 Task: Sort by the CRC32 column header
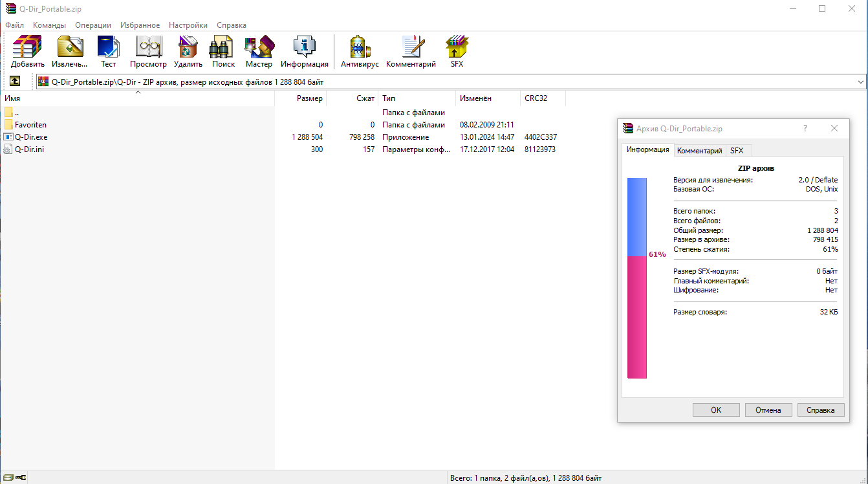tap(543, 98)
